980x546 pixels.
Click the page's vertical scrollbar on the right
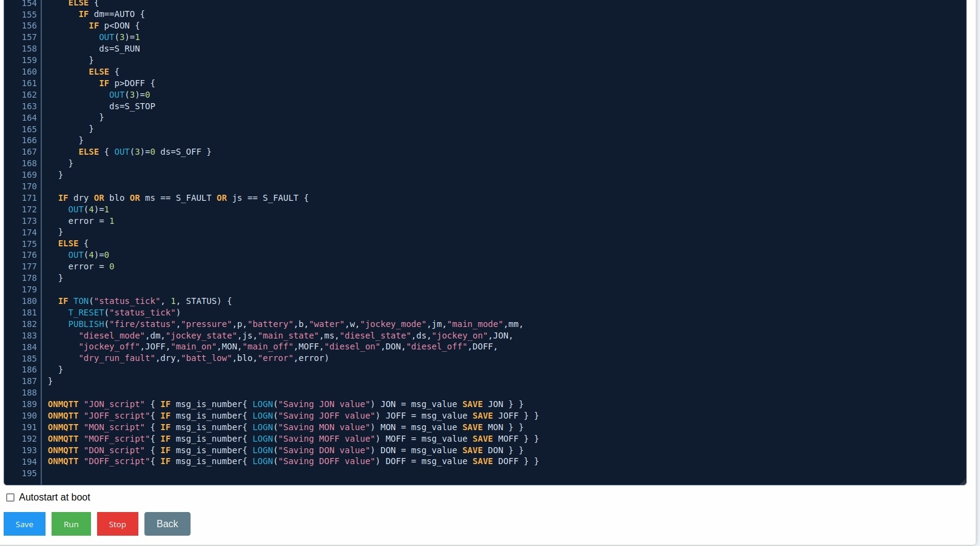[x=977, y=243]
